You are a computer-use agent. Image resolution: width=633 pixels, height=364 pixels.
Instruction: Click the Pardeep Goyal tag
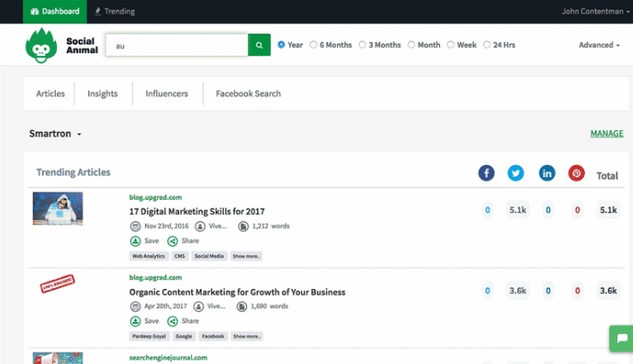pos(149,337)
